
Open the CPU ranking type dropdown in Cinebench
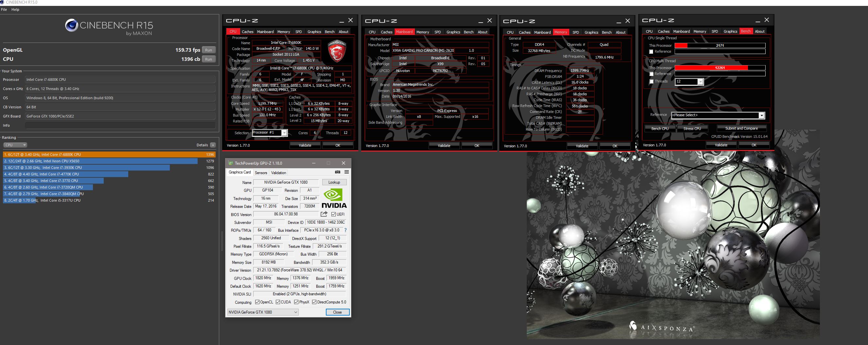tap(15, 145)
